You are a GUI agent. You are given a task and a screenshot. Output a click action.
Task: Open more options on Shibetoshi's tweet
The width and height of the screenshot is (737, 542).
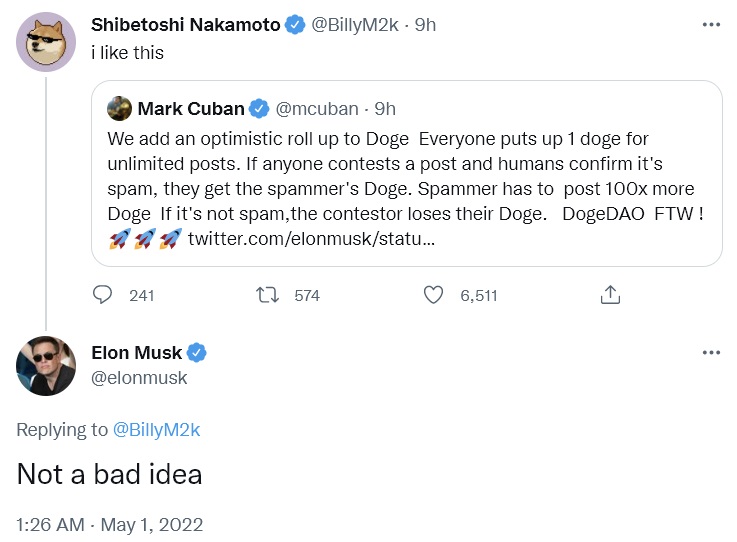(x=710, y=25)
